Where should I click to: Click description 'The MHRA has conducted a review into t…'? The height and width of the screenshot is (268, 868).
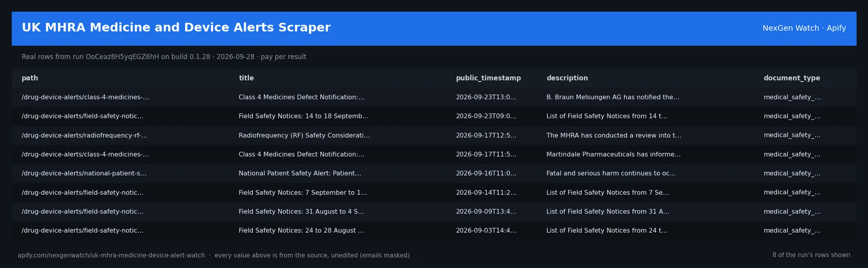coord(614,135)
